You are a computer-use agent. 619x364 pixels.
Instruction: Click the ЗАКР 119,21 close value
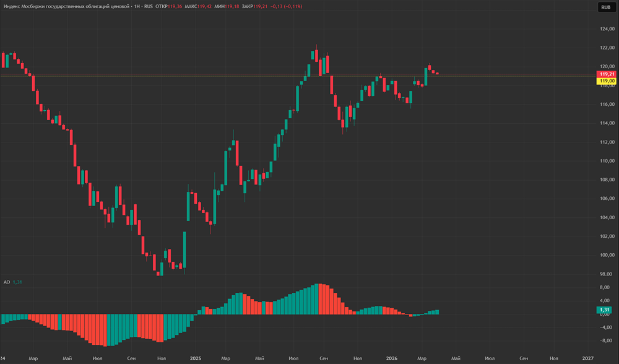(254, 6)
